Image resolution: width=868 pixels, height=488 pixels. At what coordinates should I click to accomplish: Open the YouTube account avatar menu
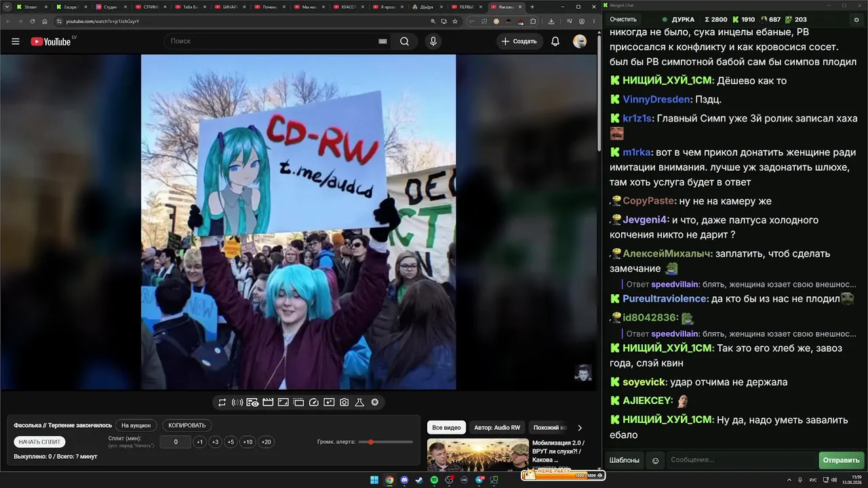tap(580, 41)
